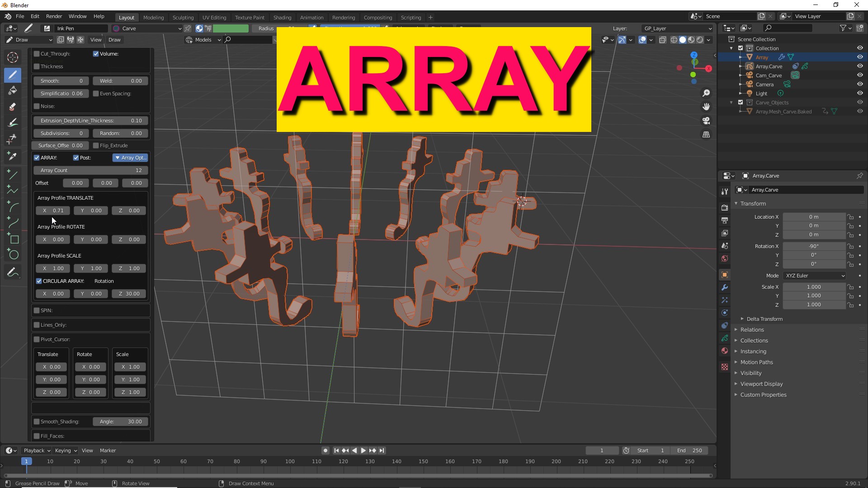Screen dimensions: 868x488
Task: Expand the Delta Transform section
Action: pyautogui.click(x=764, y=319)
